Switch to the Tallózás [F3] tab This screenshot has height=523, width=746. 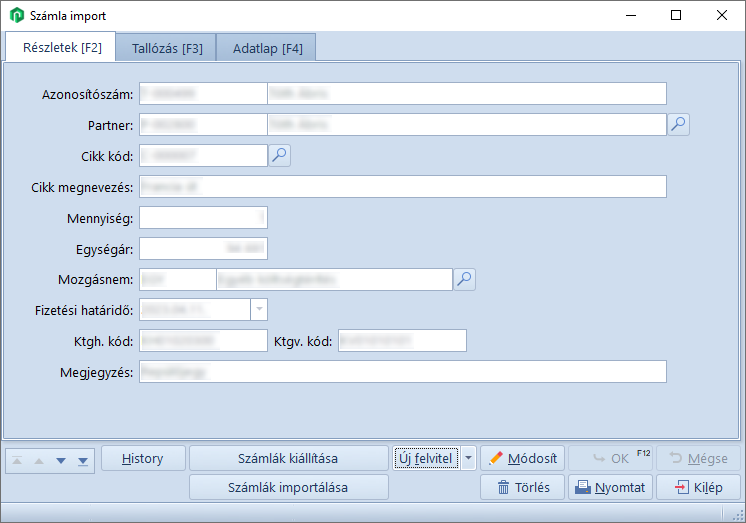pyautogui.click(x=167, y=48)
